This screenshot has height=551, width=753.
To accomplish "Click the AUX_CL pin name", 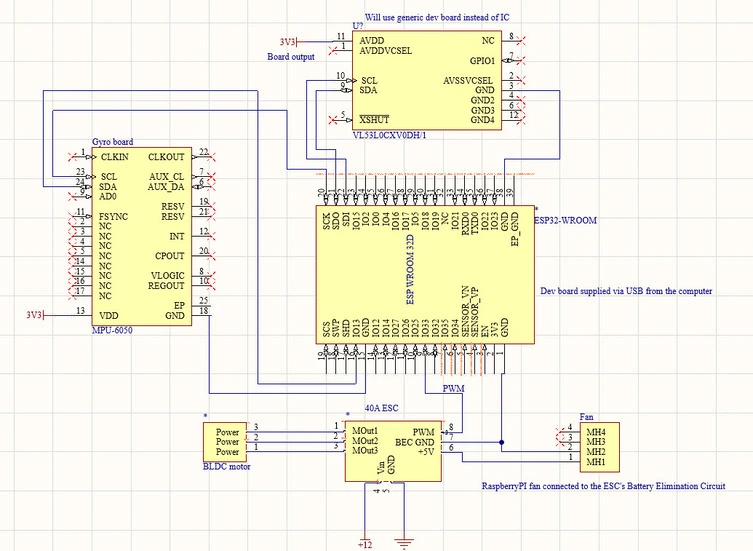I will [x=167, y=177].
